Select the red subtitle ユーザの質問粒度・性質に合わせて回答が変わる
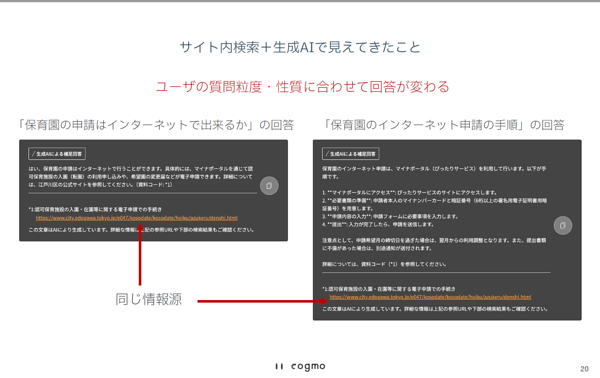This screenshot has width=600, height=378. 302,87
